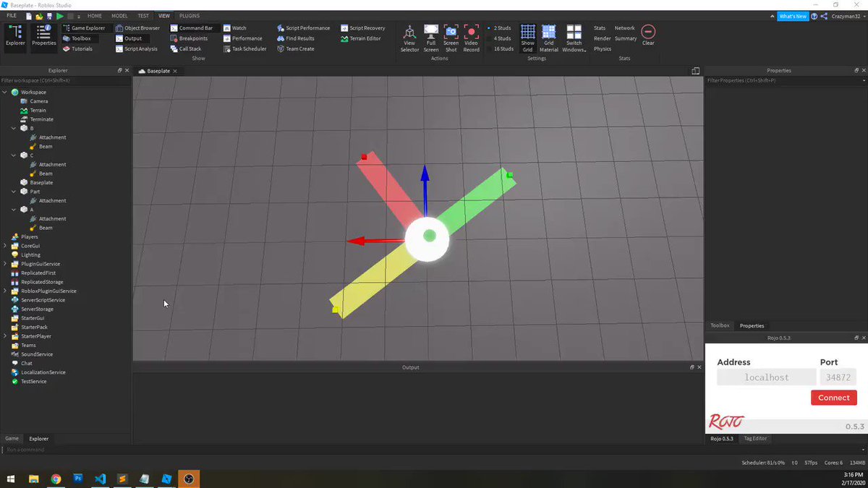Open Switch Windows dropdown
The image size is (868, 488).
click(574, 38)
